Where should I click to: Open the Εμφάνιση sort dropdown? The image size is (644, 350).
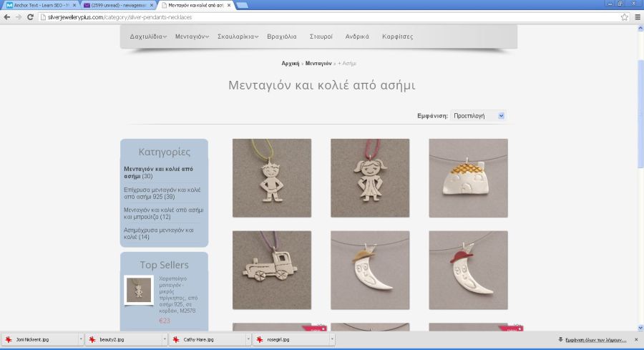point(479,115)
